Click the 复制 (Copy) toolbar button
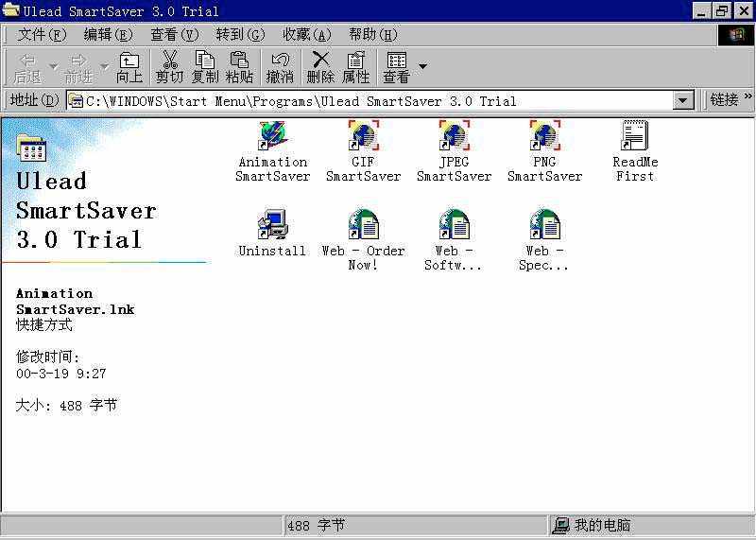Image resolution: width=756 pixels, height=540 pixels. pos(205,67)
